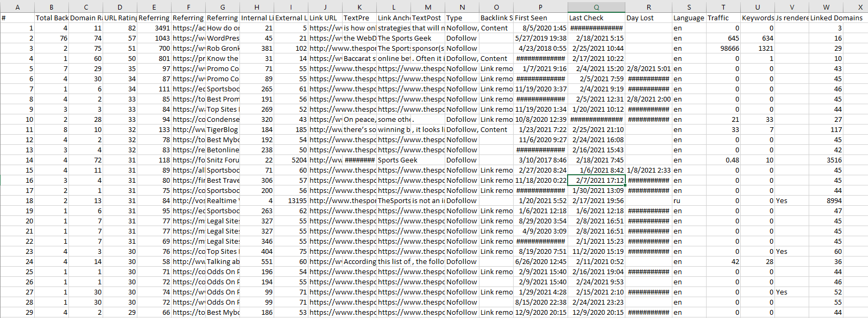Click the date 5/27/2019 19:38

(541, 38)
